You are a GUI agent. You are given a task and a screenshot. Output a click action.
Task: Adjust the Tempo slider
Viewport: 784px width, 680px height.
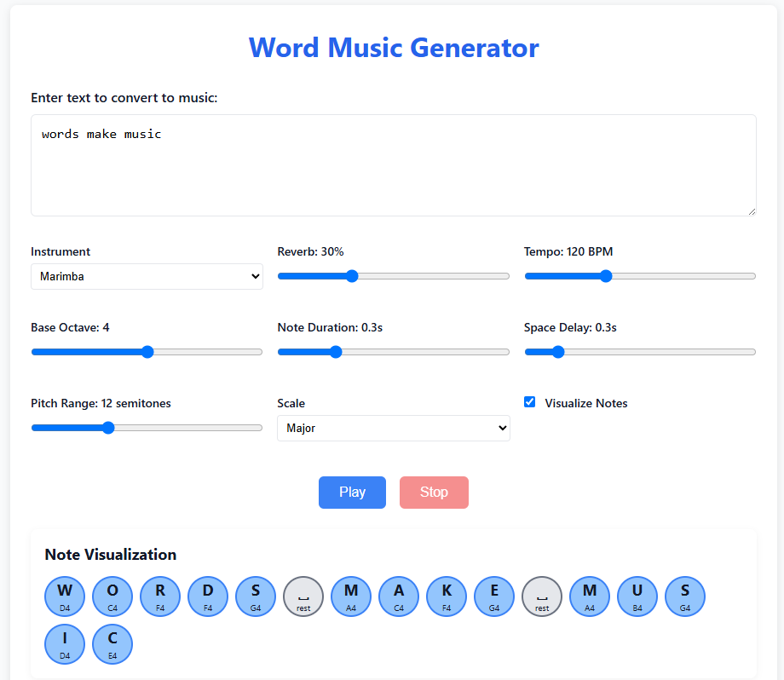pyautogui.click(x=640, y=276)
